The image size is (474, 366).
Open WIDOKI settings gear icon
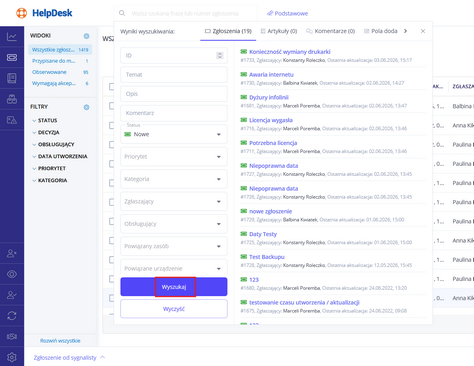pos(86,36)
